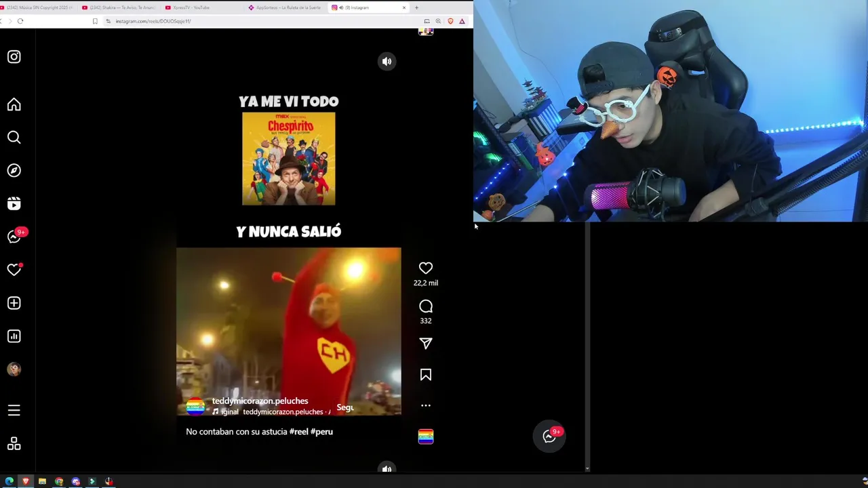The image size is (868, 488).
Task: Open a new browser tab
Action: tap(416, 7)
